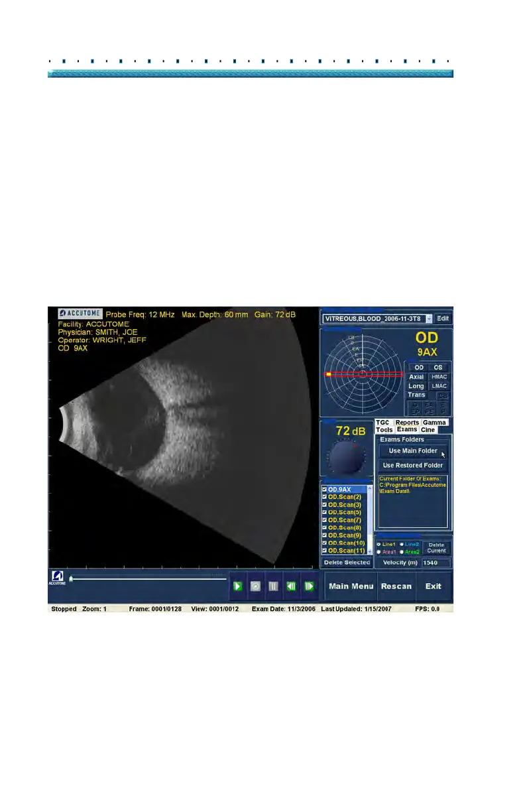Select the Area1 measurement radio button
This screenshot has height=812, width=525.
coord(379,552)
